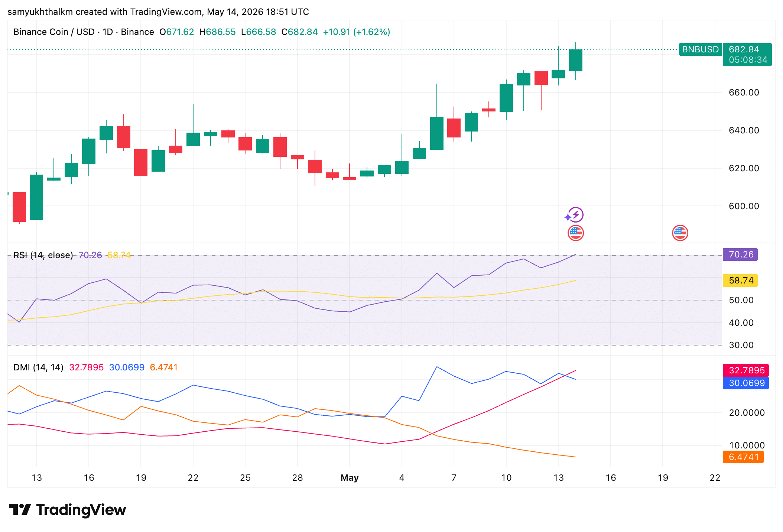Viewport: 783px width, 532px height.
Task: Click the blue 30.0699 DMI axis label
Action: 745,383
